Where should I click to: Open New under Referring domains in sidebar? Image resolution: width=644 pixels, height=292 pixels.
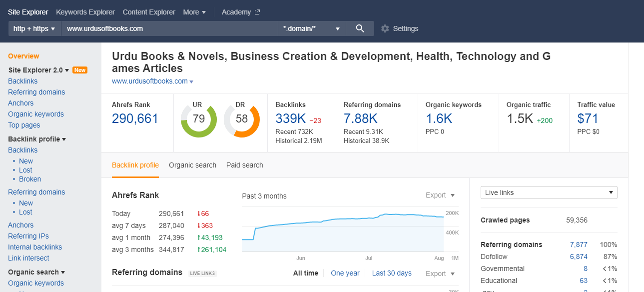point(26,203)
